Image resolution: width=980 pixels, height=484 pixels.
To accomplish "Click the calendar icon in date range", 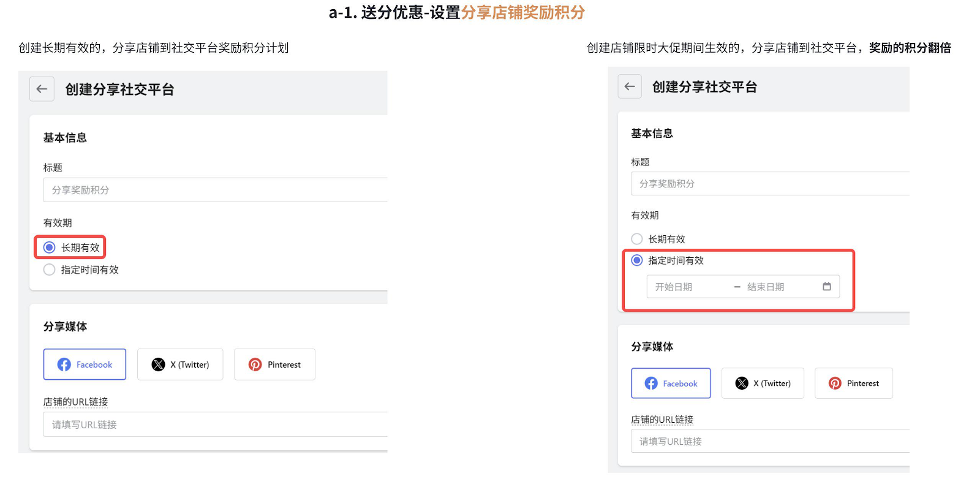I will click(827, 286).
